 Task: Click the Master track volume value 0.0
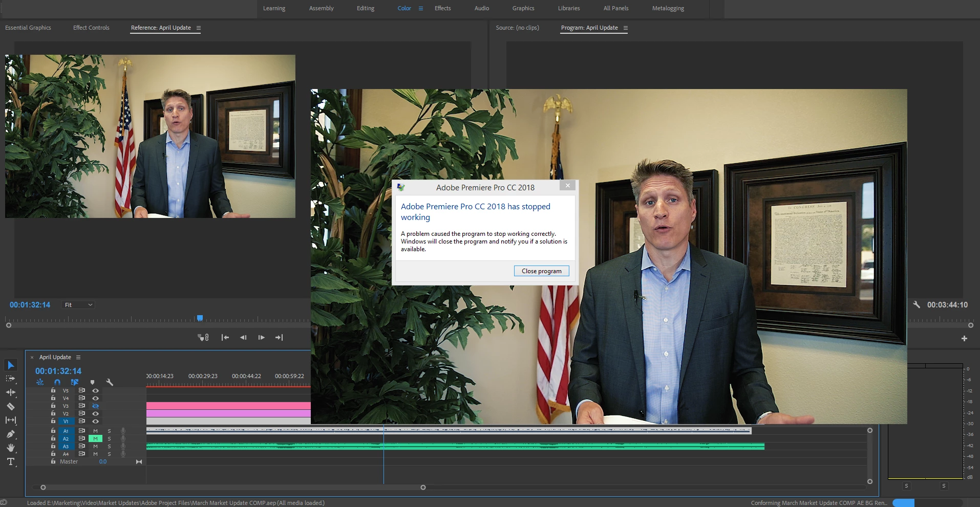pyautogui.click(x=103, y=461)
